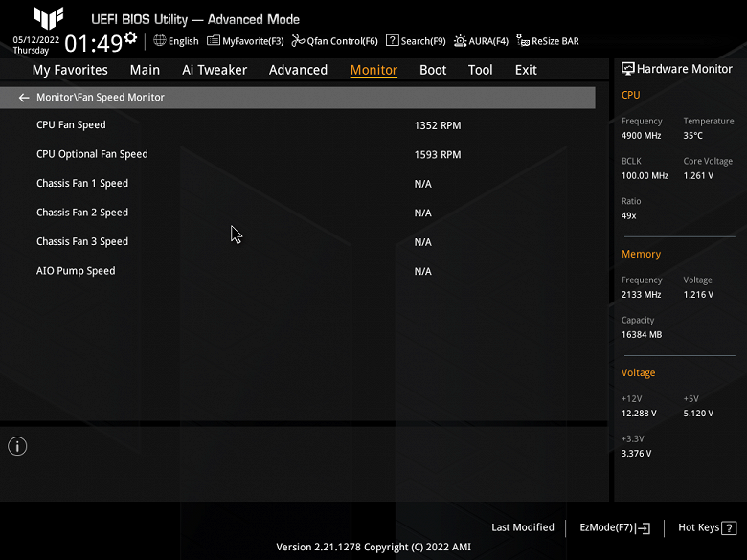
Task: Open the MyFavorite(F3) list icon
Action: coord(213,40)
